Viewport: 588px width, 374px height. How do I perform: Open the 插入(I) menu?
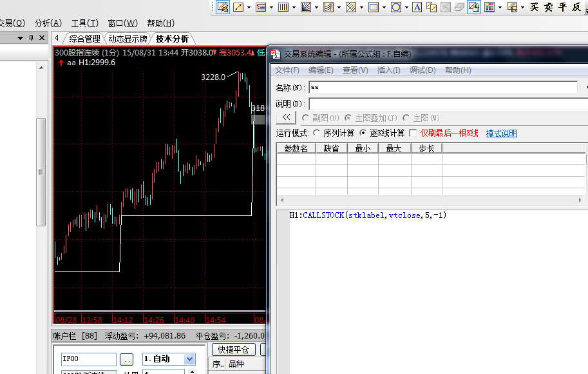click(388, 70)
